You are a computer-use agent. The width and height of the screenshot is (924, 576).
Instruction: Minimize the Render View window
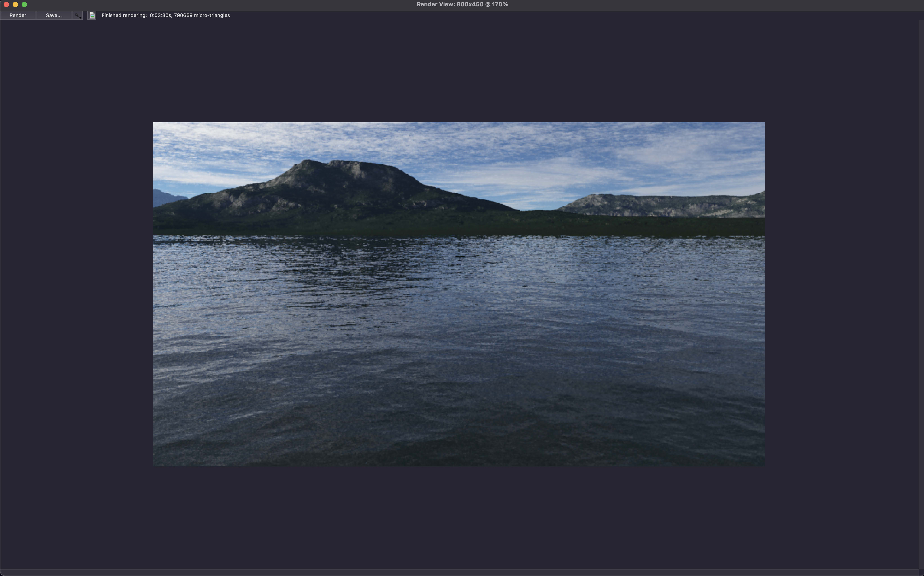pos(15,4)
